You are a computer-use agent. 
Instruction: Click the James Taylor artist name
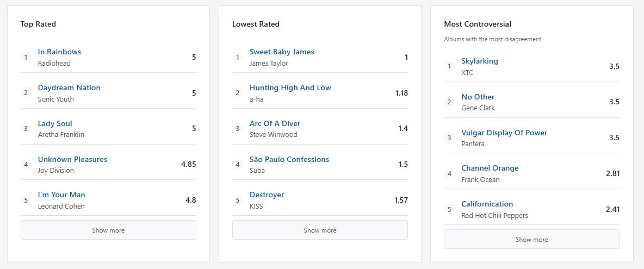click(x=269, y=64)
